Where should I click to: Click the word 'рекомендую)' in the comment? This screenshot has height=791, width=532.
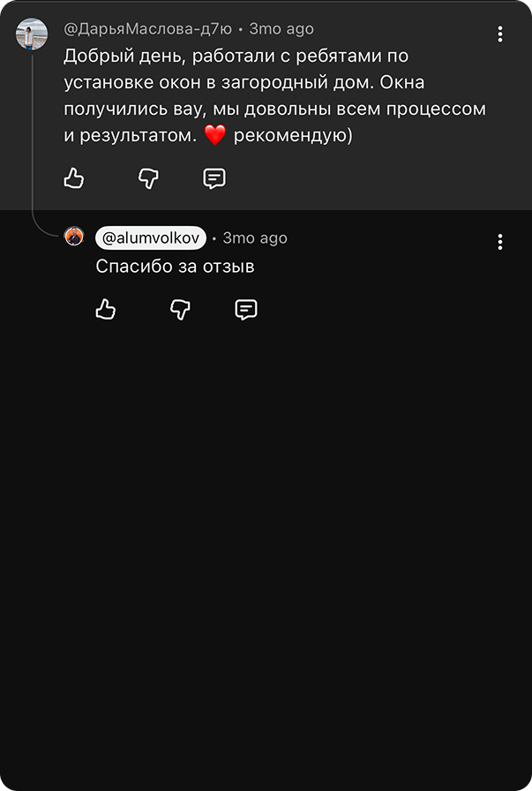pos(293,136)
